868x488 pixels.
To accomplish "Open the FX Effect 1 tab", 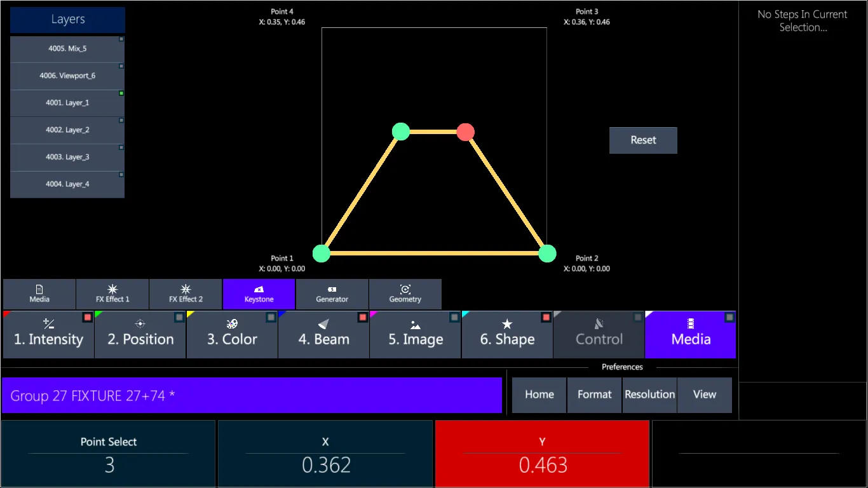I will click(x=112, y=294).
